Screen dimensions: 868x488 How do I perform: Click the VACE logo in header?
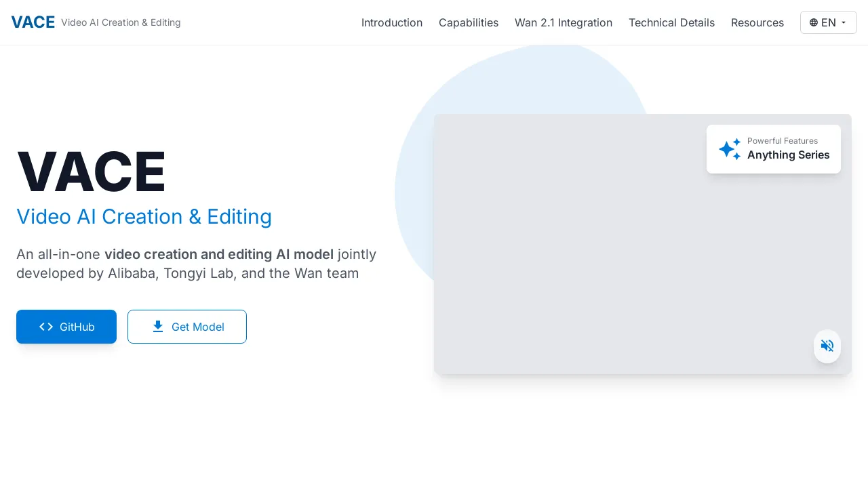coord(33,22)
